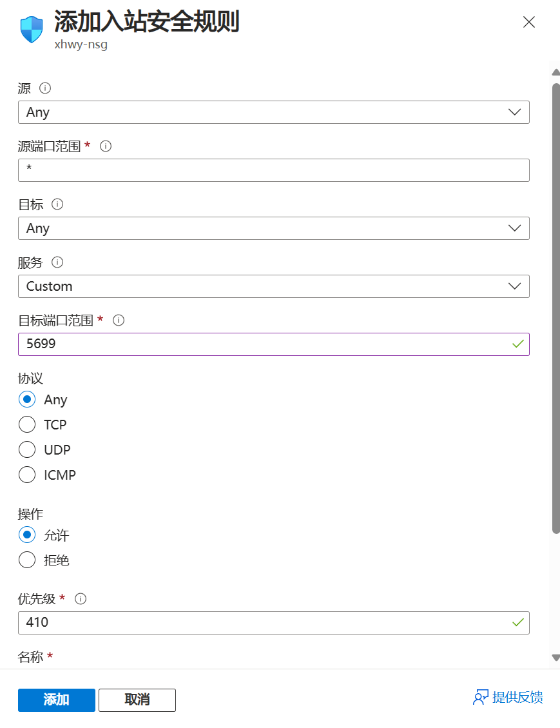560x728 pixels.
Task: Click the feedback icon beside 提供反馈
Action: pyautogui.click(x=481, y=697)
